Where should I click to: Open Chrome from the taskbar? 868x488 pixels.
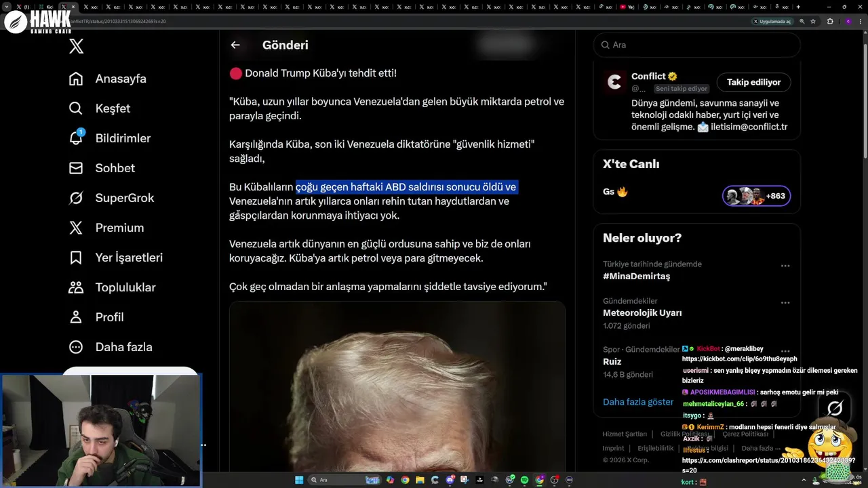405,480
